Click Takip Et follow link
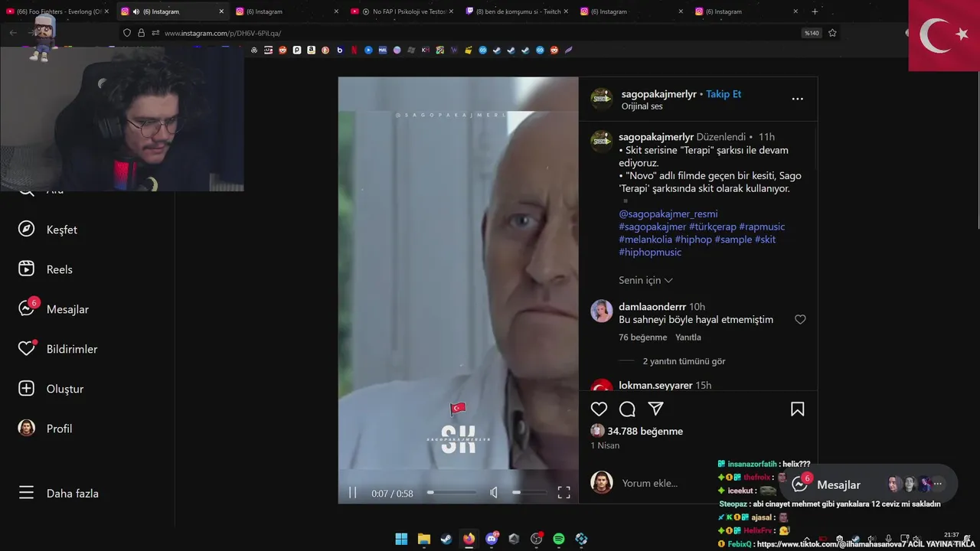This screenshot has height=551, width=980. [724, 94]
